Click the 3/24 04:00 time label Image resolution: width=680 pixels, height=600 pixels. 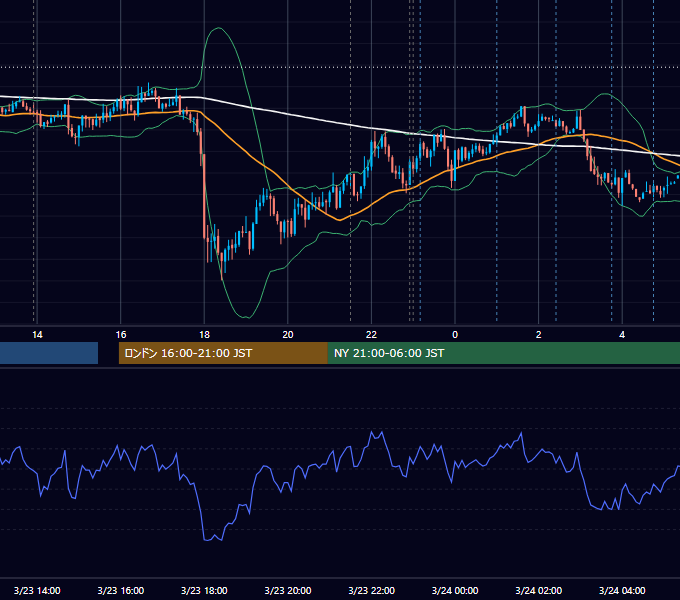coord(622,590)
